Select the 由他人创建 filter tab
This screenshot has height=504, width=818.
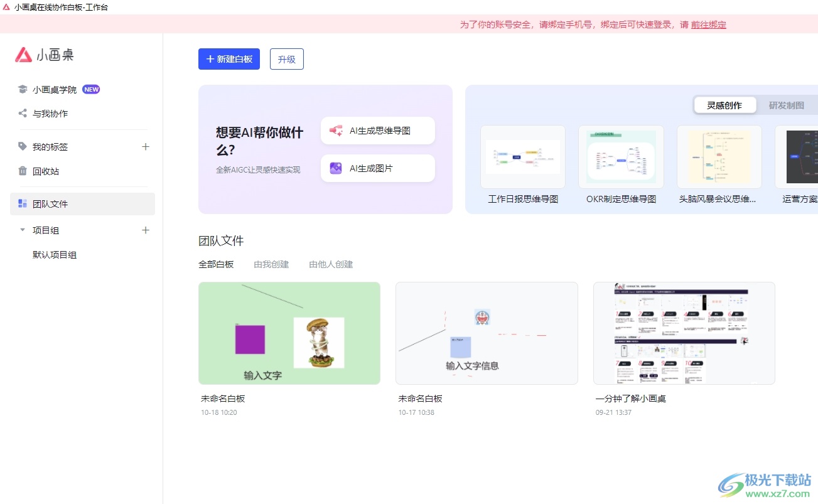click(x=331, y=264)
